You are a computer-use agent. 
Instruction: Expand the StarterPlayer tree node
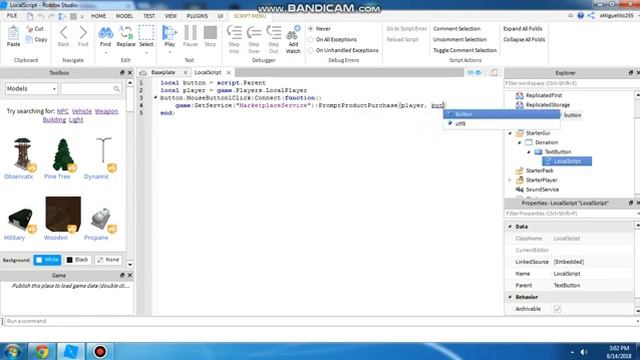coord(510,180)
